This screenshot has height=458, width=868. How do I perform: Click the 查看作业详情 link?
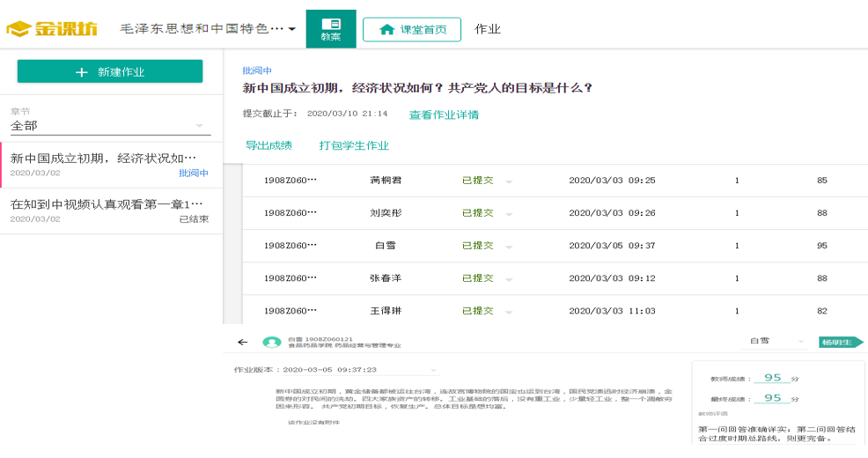click(444, 114)
